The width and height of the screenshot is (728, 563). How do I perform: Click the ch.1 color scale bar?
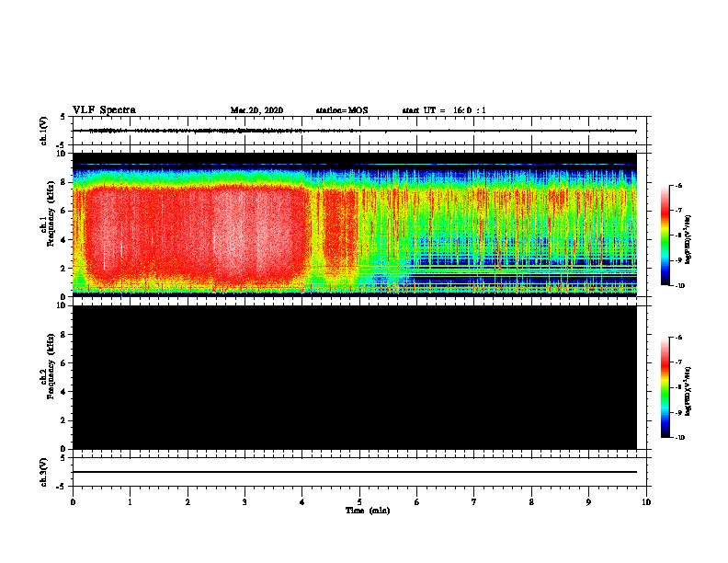coord(665,236)
